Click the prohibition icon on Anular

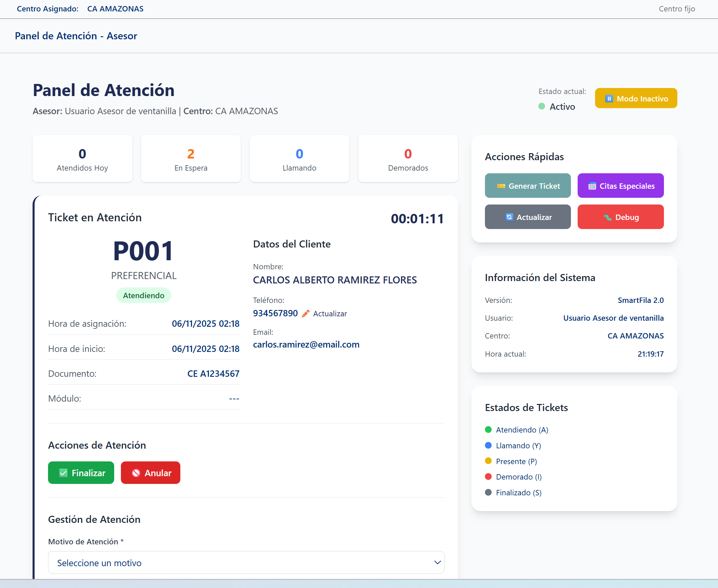click(x=137, y=472)
